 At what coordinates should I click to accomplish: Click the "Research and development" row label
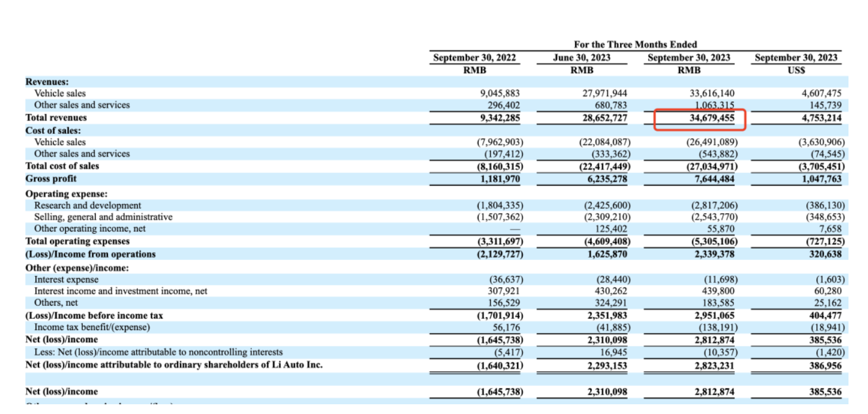coord(87,206)
